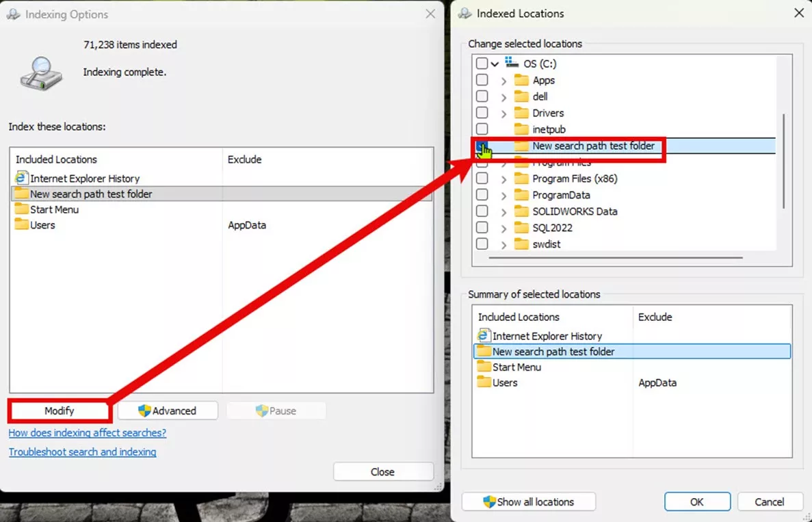This screenshot has width=812, height=522.
Task: Click the horizontal scrollbar below the folder tree
Action: 616,259
